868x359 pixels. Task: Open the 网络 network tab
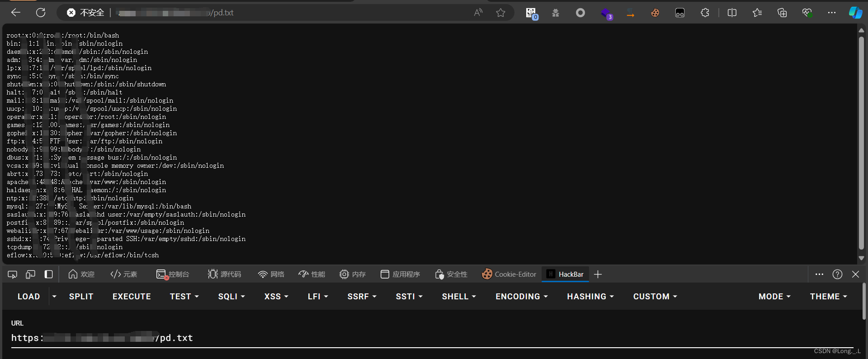pos(271,274)
